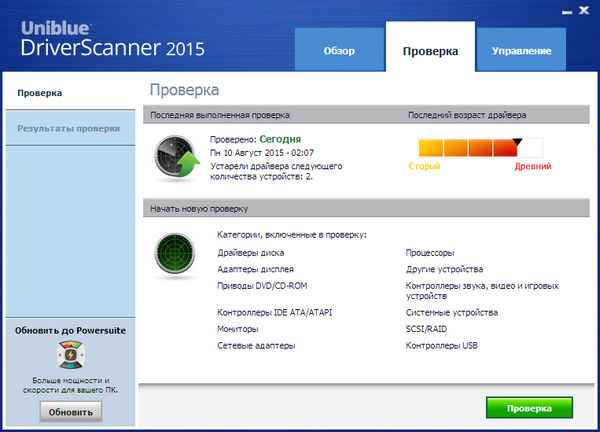Click the Сетевые адаптеры category

pos(256,345)
